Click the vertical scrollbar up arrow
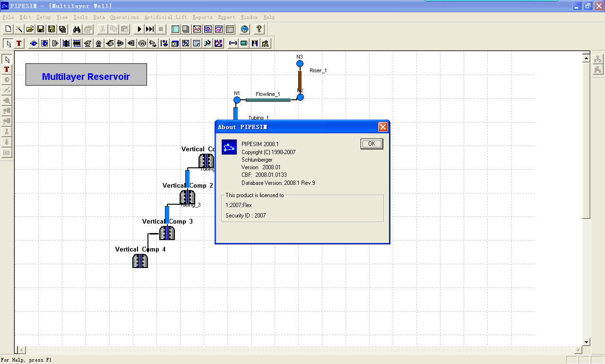Screen dimensions: 605x364 pyautogui.click(x=586, y=59)
